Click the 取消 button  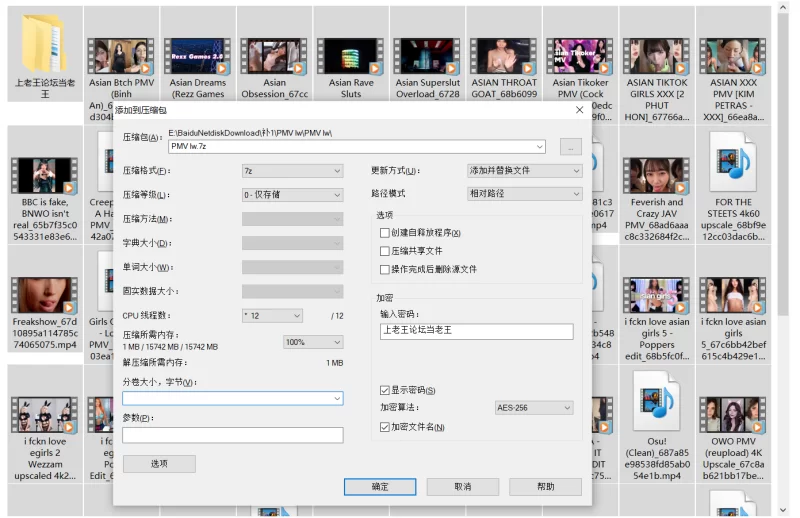click(x=462, y=487)
